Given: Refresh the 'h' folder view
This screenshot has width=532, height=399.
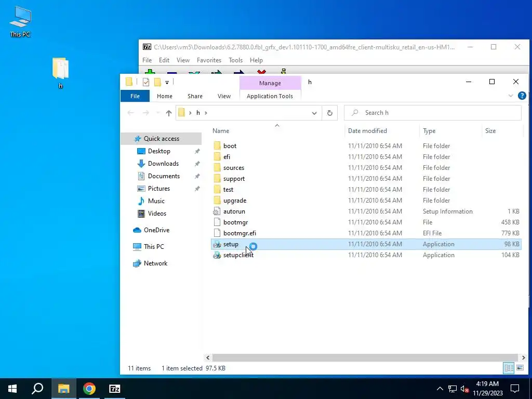Looking at the screenshot, I should click(x=330, y=113).
